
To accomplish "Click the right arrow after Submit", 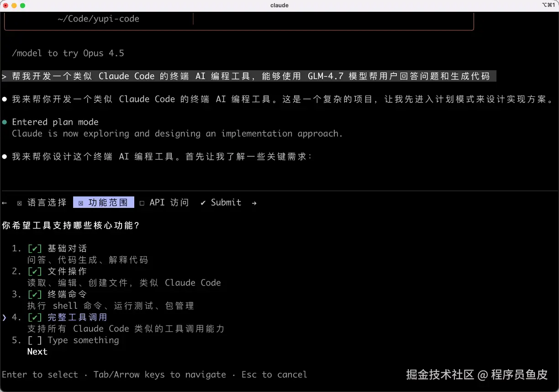I will click(x=254, y=203).
